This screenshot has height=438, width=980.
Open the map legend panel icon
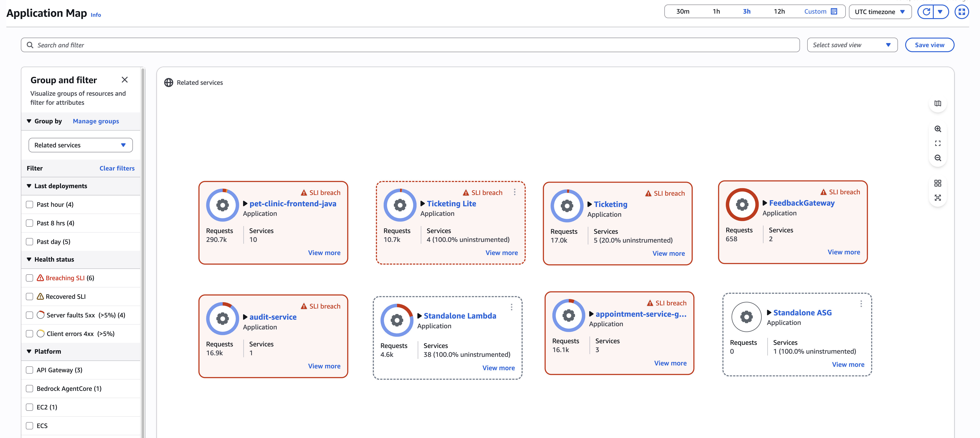(938, 103)
